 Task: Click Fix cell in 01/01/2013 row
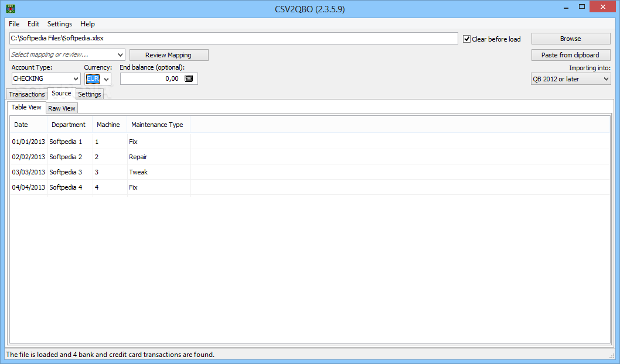point(159,142)
